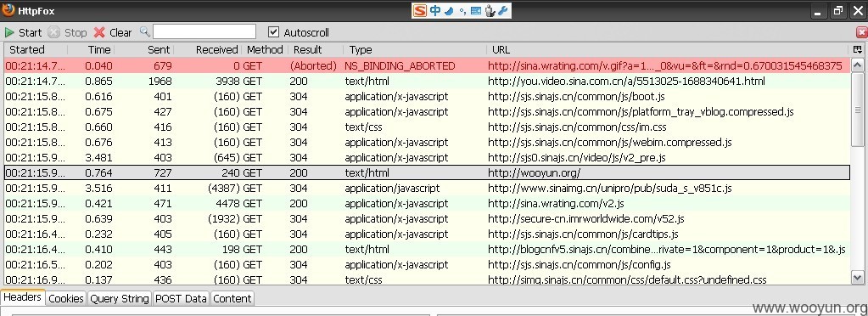
Task: Sort by the Received column header
Action: click(208, 49)
